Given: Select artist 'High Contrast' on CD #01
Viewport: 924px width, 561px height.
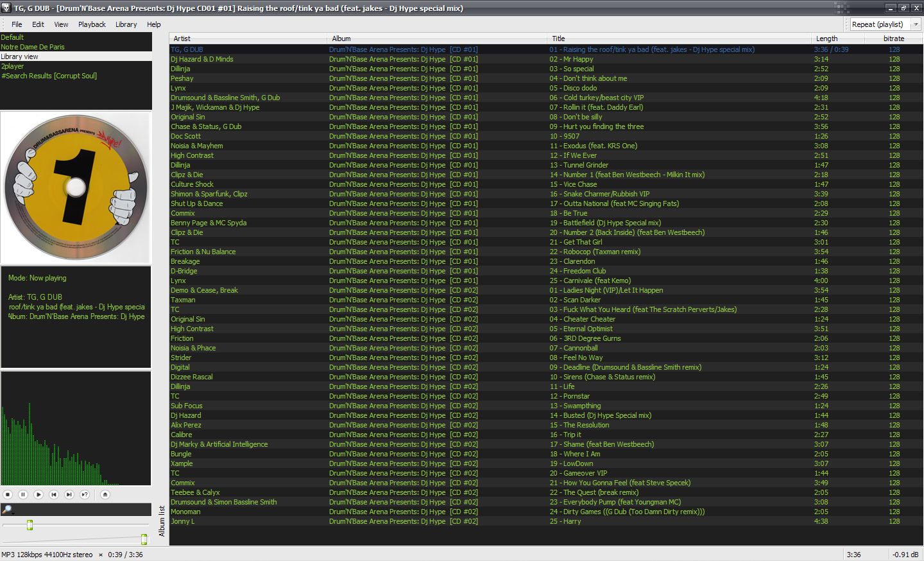Looking at the screenshot, I should [x=192, y=155].
